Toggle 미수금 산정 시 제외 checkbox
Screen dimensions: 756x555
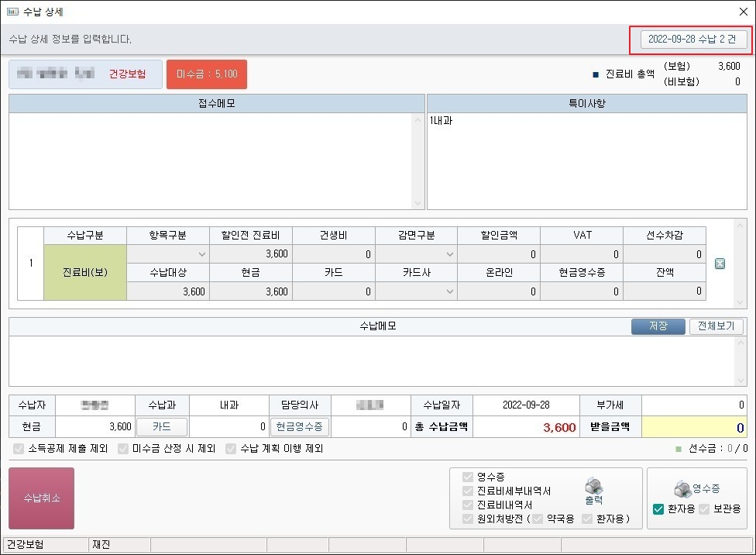tap(123, 449)
